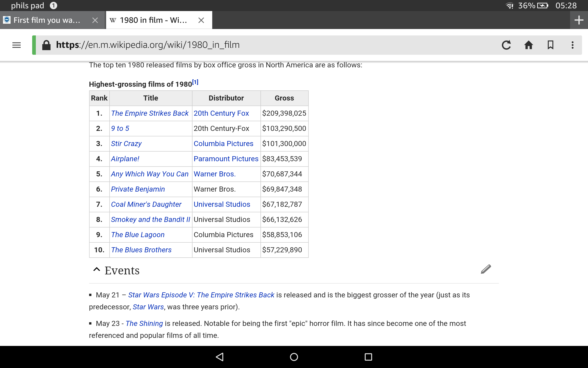Viewport: 588px width, 368px height.
Task: Open Star Wars Episode V link in Events
Action: (201, 295)
